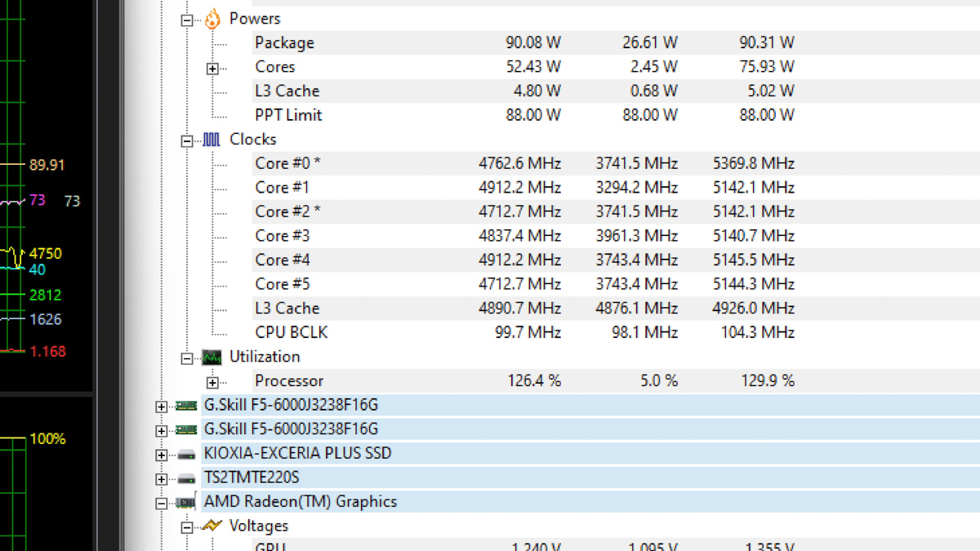Select the Clocks tree label
Viewport: 980px width, 551px height.
point(253,140)
